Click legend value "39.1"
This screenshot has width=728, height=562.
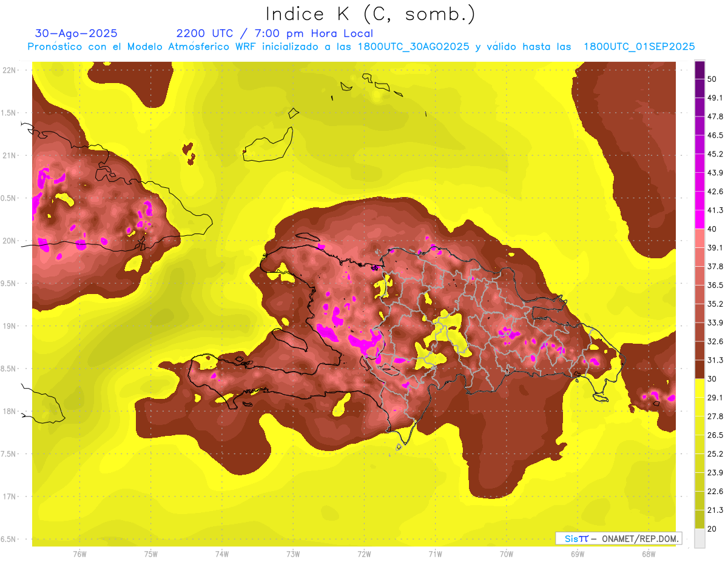tap(715, 247)
